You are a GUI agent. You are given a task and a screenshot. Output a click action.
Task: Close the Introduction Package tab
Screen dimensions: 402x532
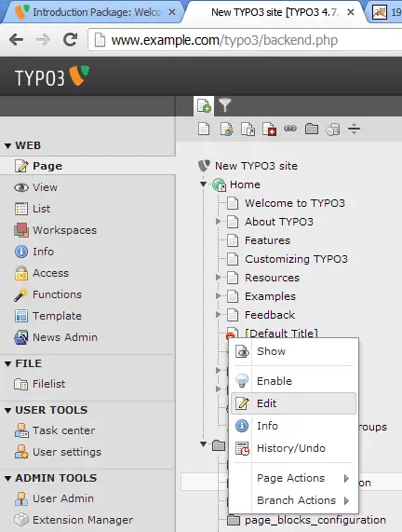[172, 12]
